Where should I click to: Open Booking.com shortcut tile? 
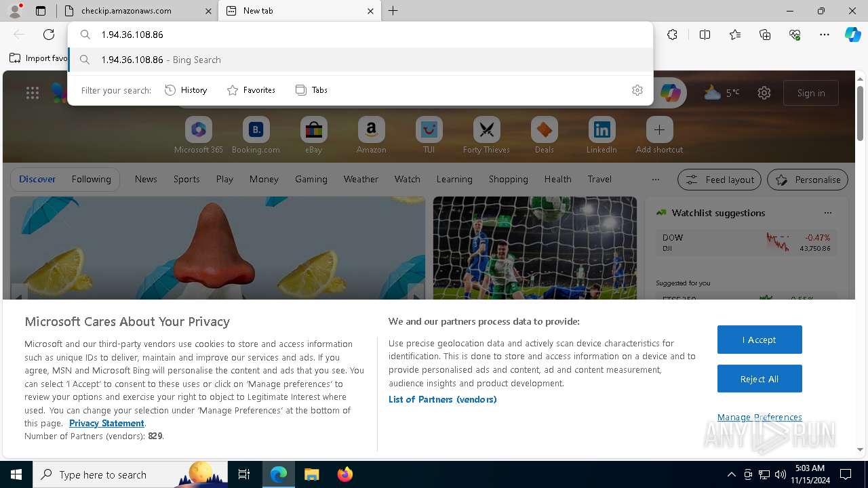click(x=256, y=136)
